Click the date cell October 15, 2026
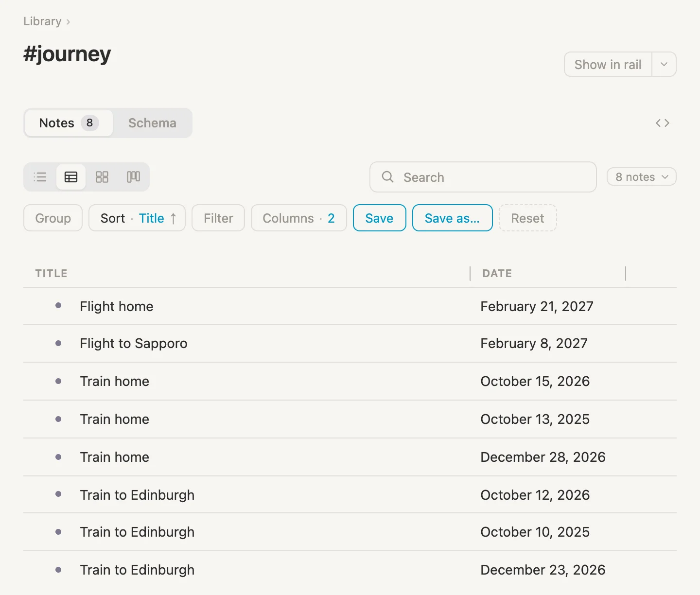 pyautogui.click(x=535, y=381)
